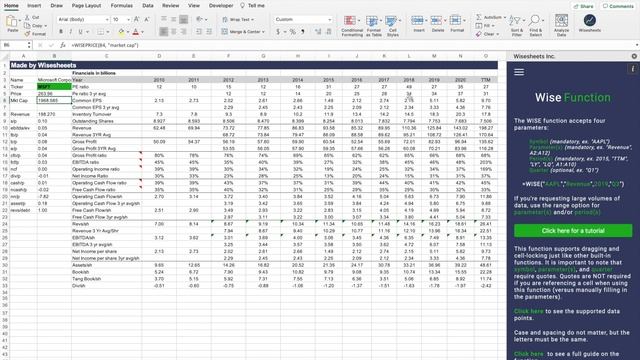Screen dimensions: 640x360
Task: Click the green tutorial button
Action: click(573, 231)
